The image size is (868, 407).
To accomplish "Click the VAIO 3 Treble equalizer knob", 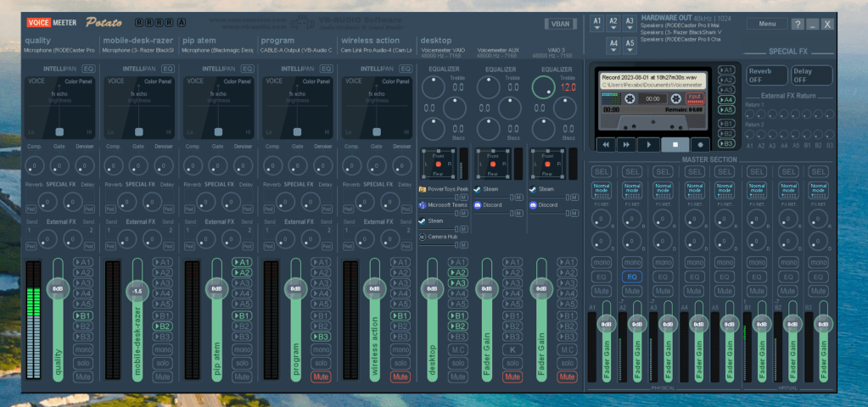I will pos(543,87).
